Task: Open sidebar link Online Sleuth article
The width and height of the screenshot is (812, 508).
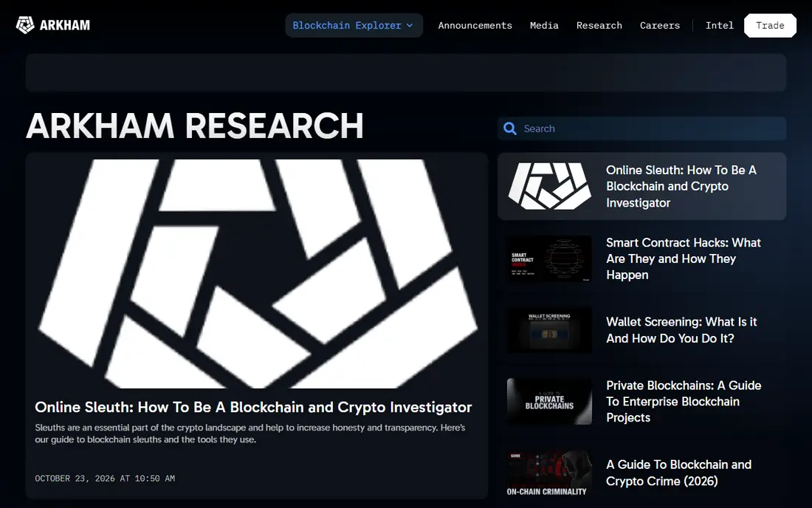Action: click(681, 186)
